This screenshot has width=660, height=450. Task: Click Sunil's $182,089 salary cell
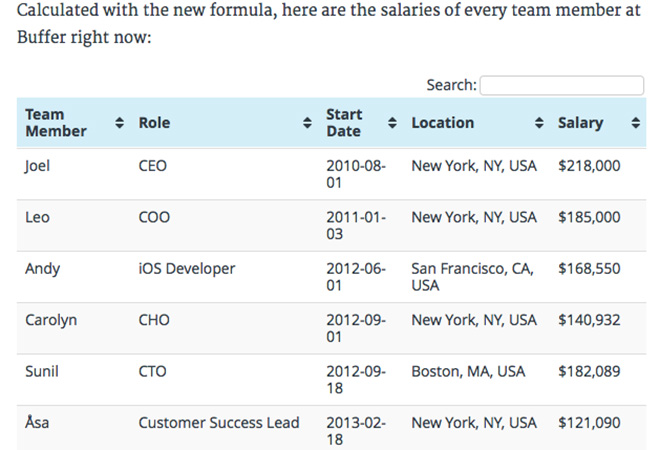pos(589,372)
